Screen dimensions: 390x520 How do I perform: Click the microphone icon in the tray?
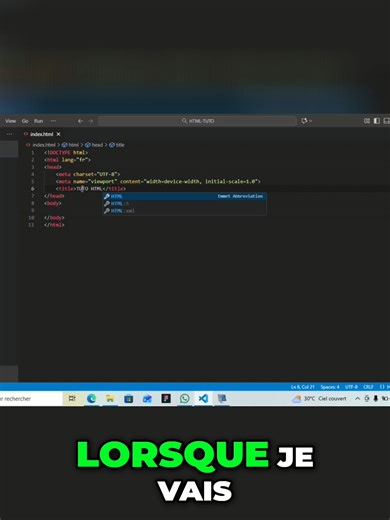376,399
